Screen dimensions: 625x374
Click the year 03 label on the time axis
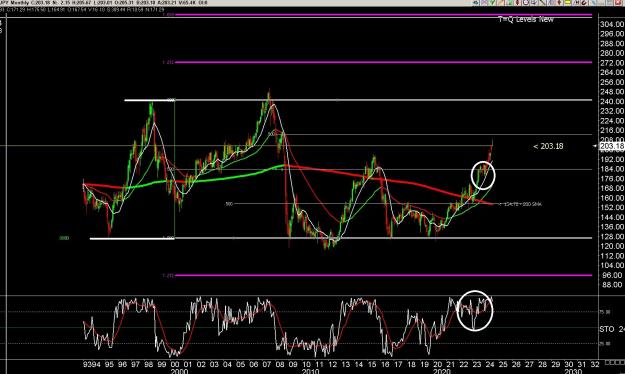tap(214, 364)
